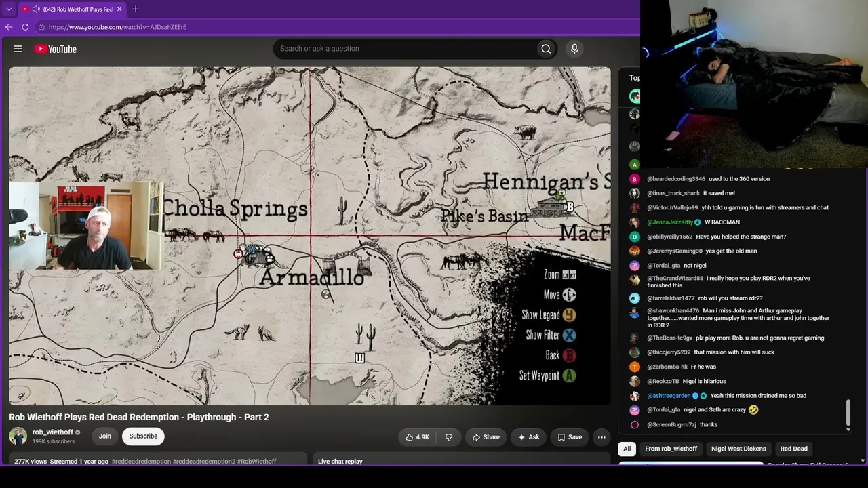This screenshot has width=868, height=488.
Task: Click the video player to toggle playback
Action: tap(310, 236)
